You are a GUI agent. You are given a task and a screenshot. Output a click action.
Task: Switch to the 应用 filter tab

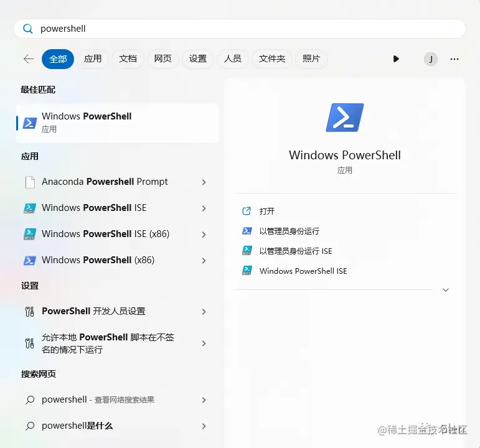[93, 58]
